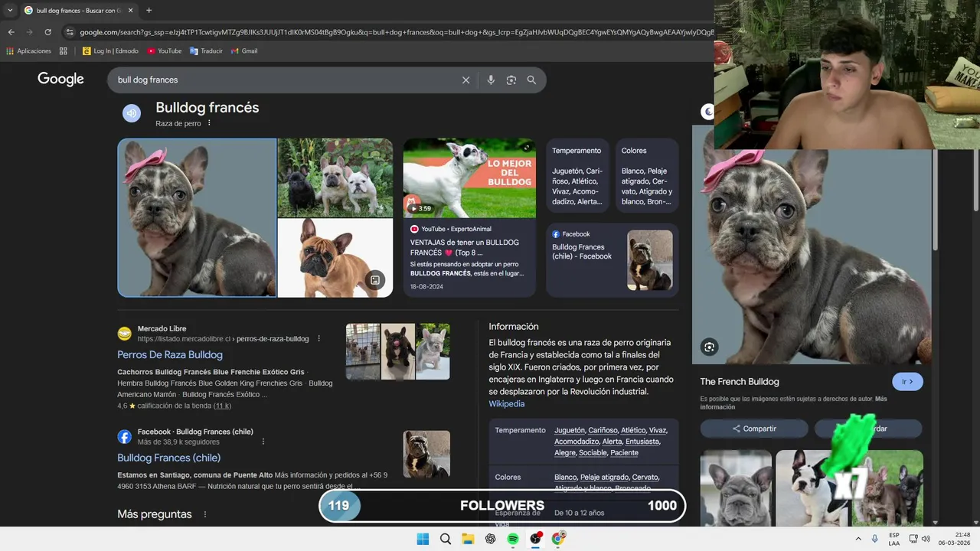Open the image gallery icon on the tan bulldog photo
Image resolution: width=980 pixels, height=551 pixels.
(375, 280)
